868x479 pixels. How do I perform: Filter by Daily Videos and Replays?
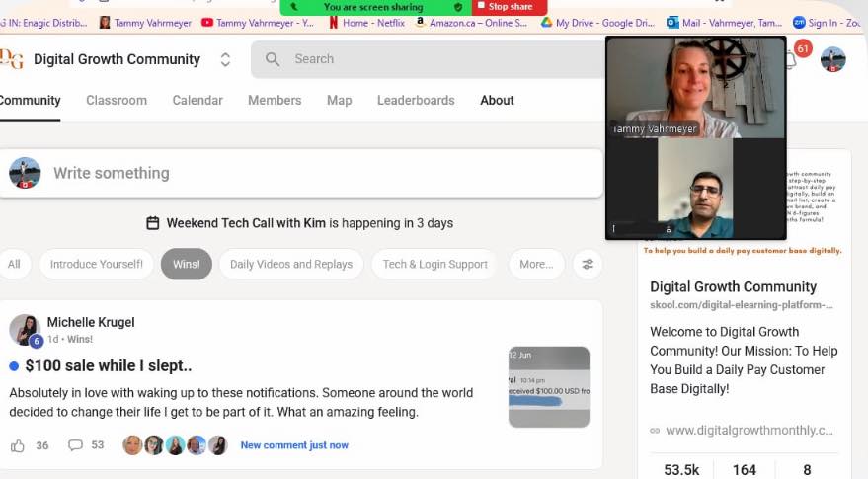pyautogui.click(x=291, y=264)
